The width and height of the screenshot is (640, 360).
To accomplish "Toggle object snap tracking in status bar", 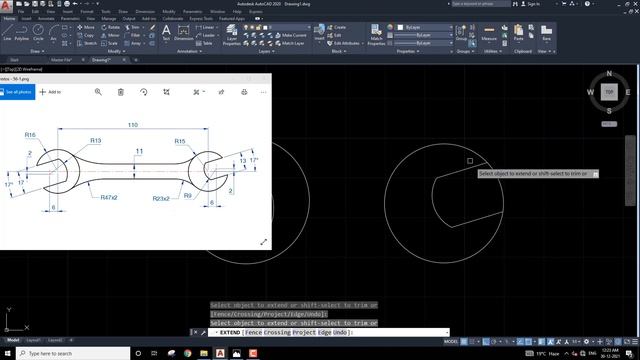I will point(520,342).
